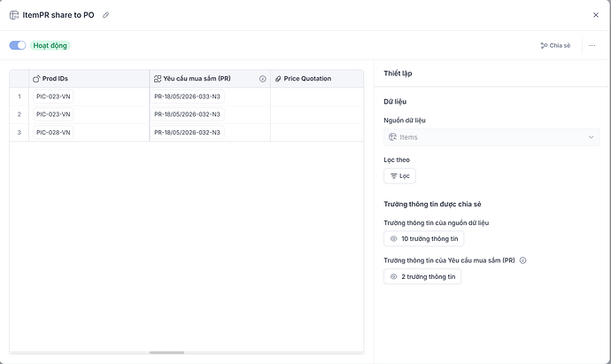Click the Lọc theo label
Screen dimensions: 611x364
[397, 159]
